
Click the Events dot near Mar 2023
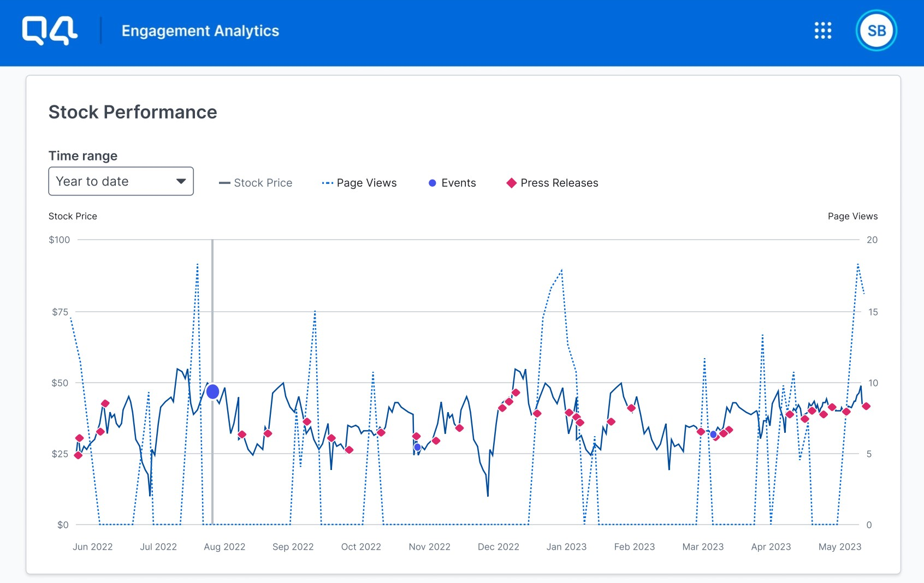point(713,435)
